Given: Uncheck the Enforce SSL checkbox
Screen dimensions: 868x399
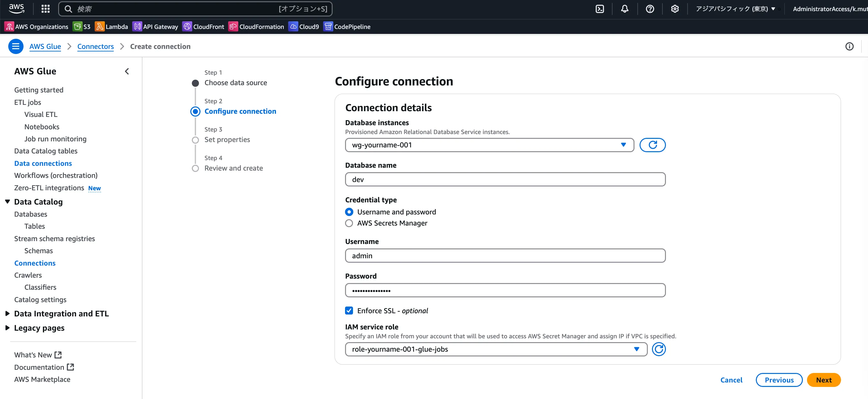Looking at the screenshot, I should [x=349, y=310].
